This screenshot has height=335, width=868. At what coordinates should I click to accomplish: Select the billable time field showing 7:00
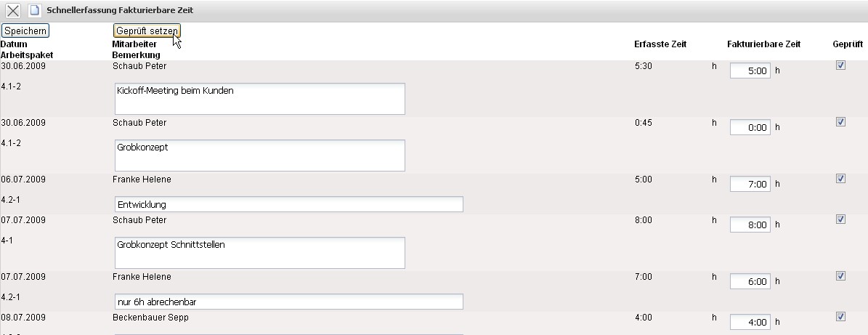click(750, 185)
